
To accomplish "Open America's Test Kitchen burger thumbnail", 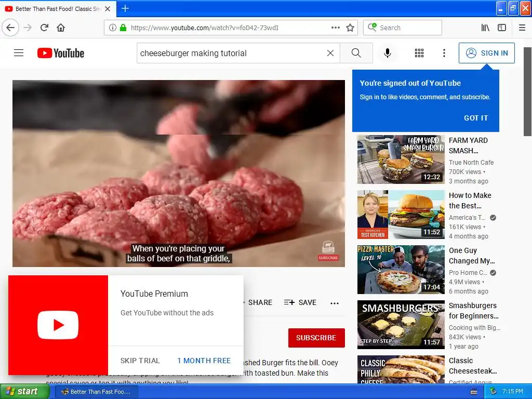I will point(401,215).
